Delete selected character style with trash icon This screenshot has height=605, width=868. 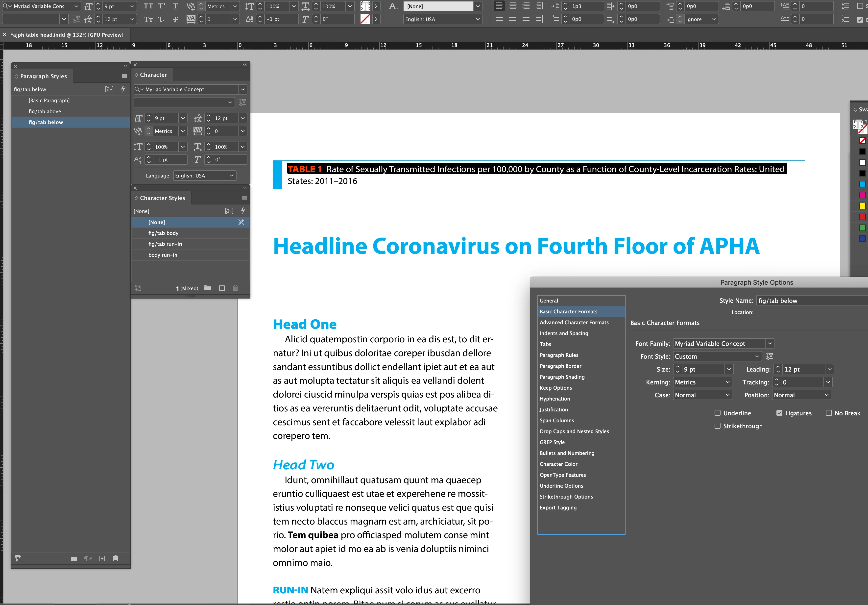tap(235, 288)
